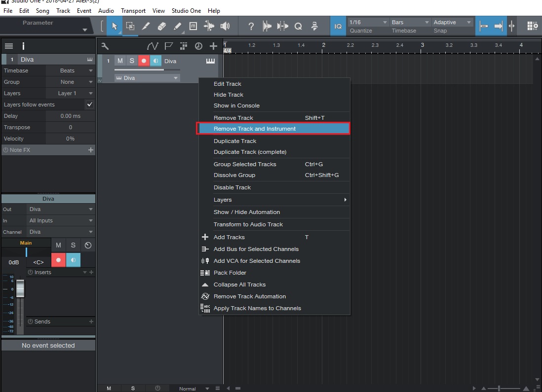Viewport: 542px width, 392px height.
Task: Click the Transpose value field
Action: click(70, 127)
